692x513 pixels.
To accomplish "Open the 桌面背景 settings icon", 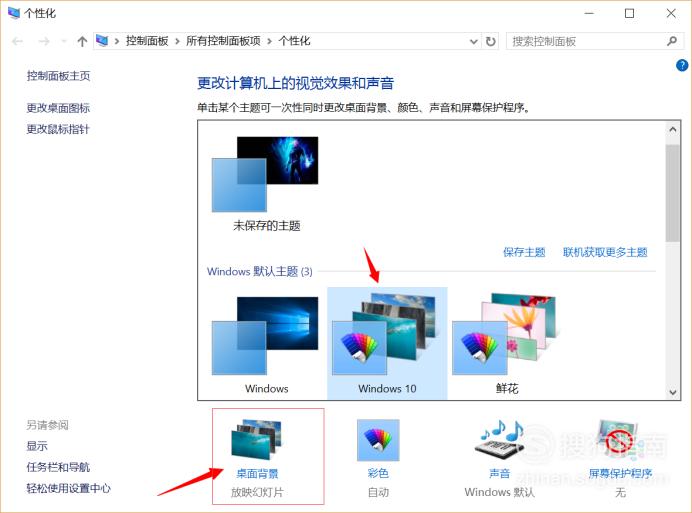I will [x=256, y=440].
